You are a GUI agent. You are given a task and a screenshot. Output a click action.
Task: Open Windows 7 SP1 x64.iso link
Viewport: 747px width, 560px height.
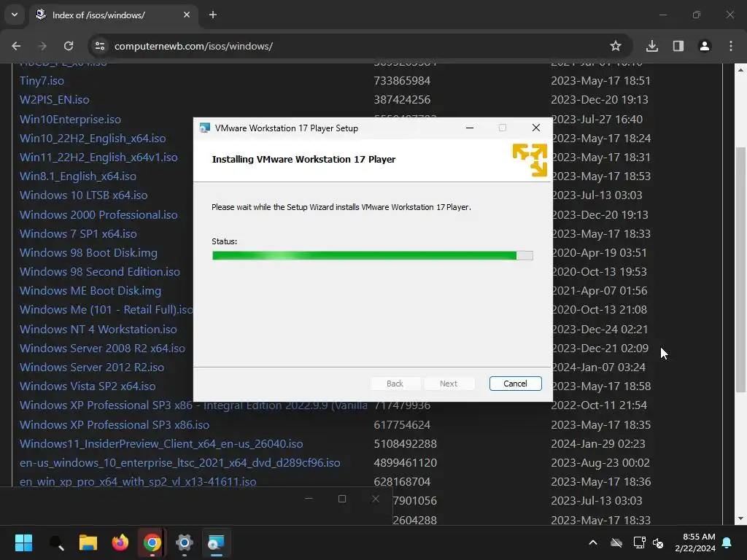78,234
